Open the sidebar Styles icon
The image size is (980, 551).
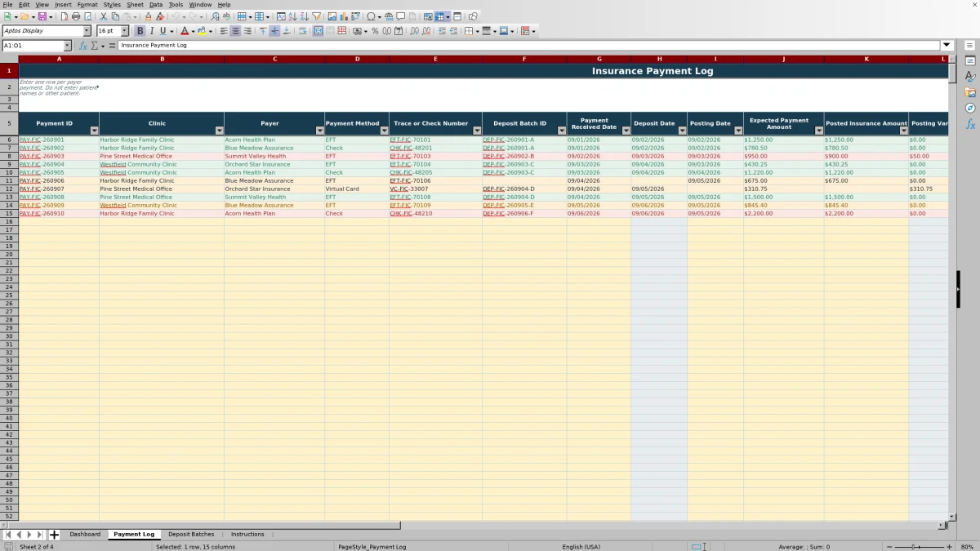pyautogui.click(x=970, y=76)
